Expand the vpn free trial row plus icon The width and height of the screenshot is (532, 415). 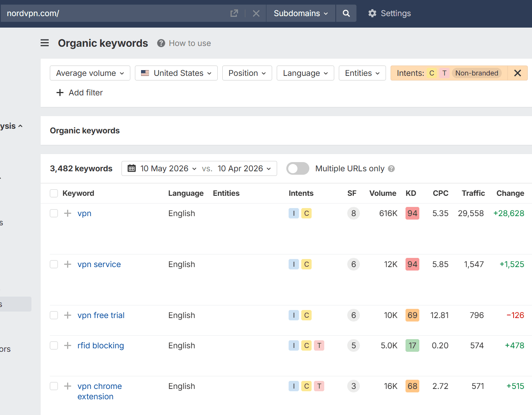tap(68, 315)
